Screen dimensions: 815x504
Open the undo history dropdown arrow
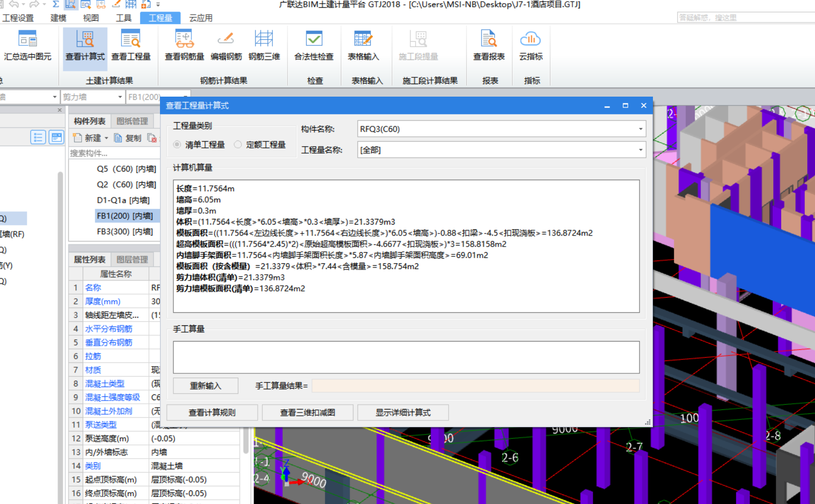23,5
